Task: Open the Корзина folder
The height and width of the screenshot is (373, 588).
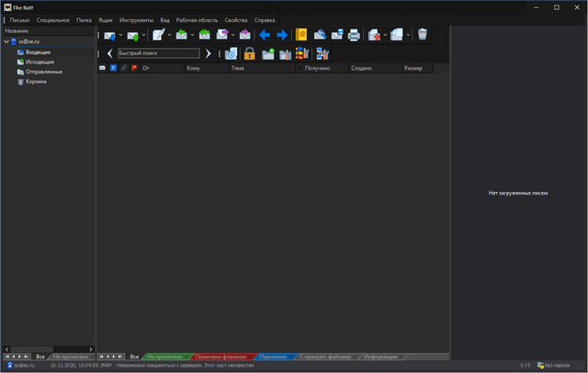Action: (x=37, y=82)
